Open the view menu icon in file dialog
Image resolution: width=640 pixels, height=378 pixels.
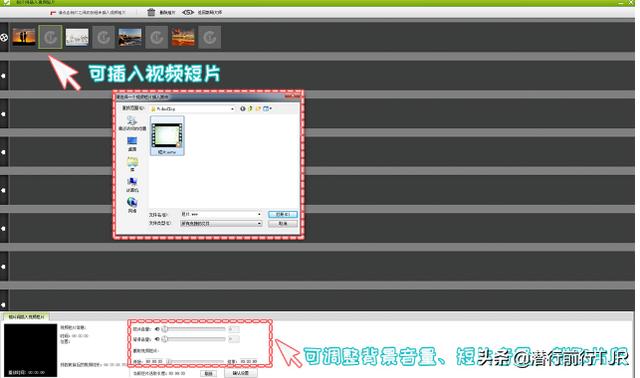267,109
